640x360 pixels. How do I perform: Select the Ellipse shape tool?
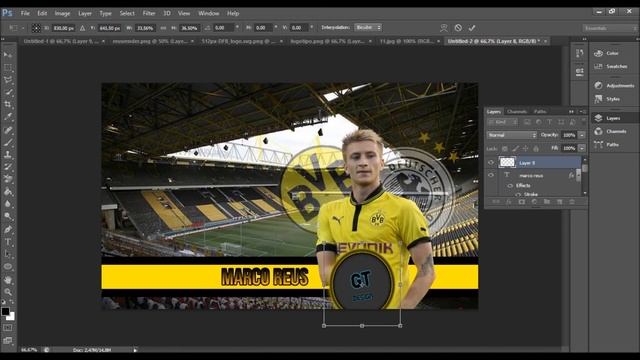tap(8, 267)
